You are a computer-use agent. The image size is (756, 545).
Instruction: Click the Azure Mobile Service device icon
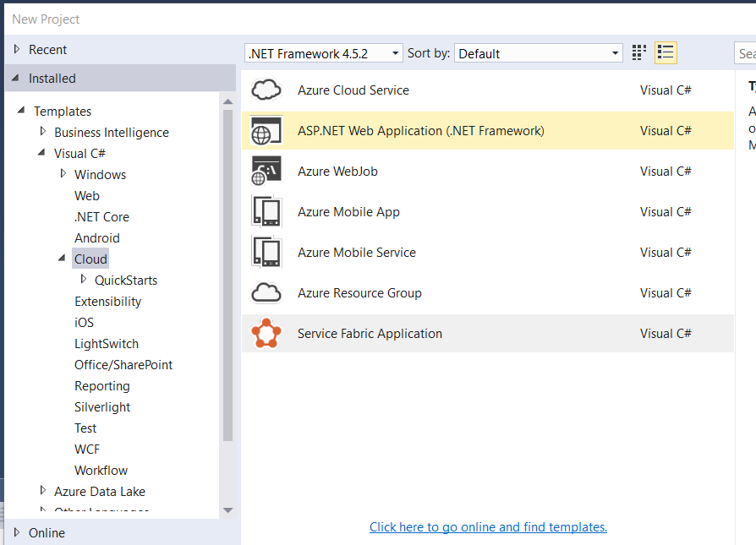(x=266, y=252)
